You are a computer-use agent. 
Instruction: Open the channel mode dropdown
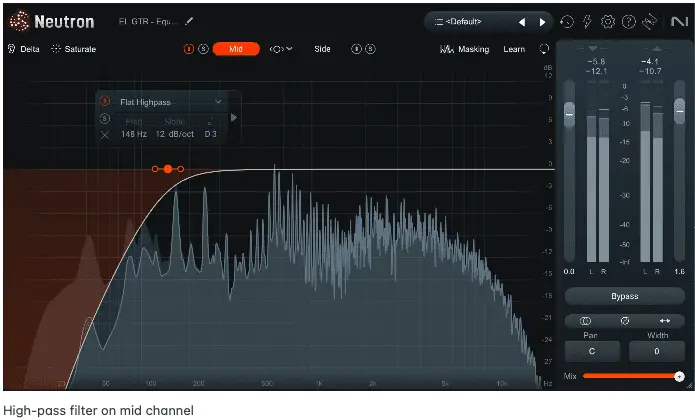[281, 49]
